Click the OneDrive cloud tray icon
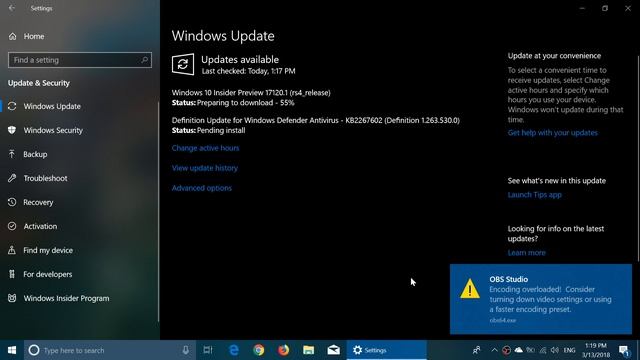Viewport: 640px width, 360px height. pyautogui.click(x=518, y=350)
